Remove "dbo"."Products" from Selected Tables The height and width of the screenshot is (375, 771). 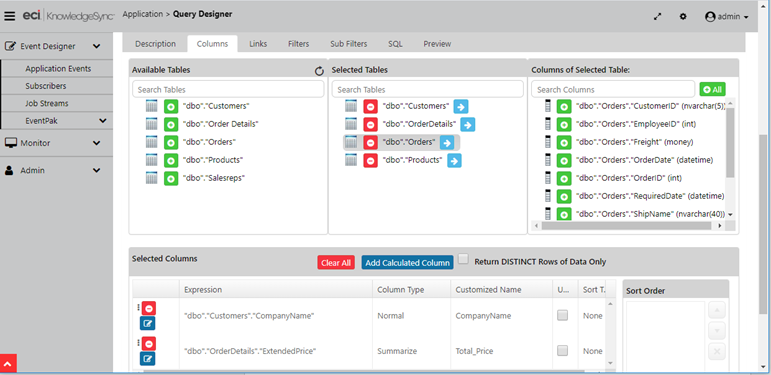pyautogui.click(x=370, y=161)
